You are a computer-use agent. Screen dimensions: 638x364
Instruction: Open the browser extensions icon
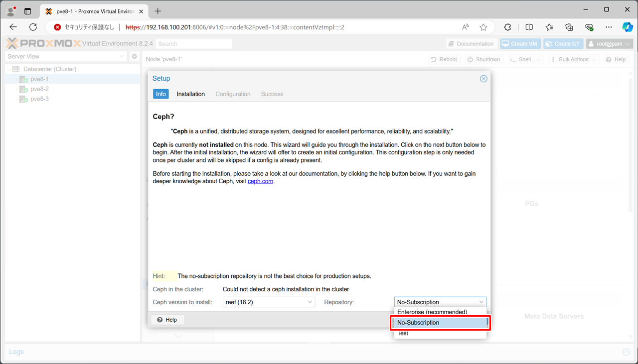pyautogui.click(x=507, y=27)
